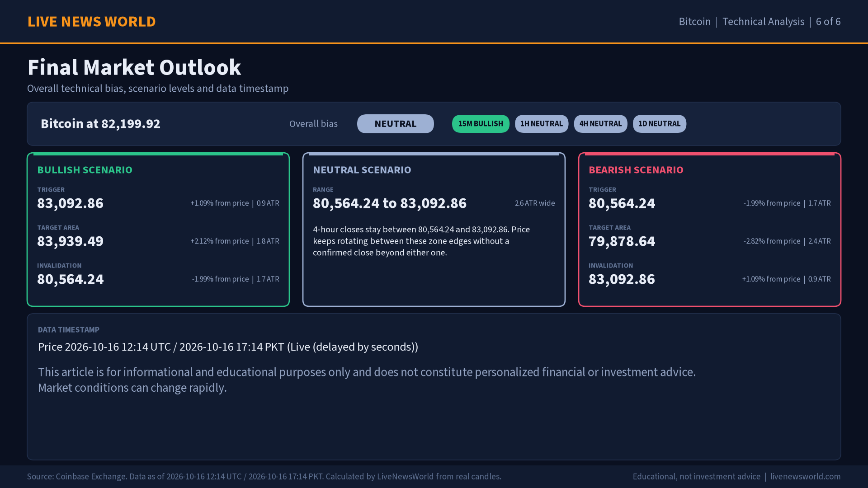Click '-2.82% from price | 2.4 ATR' text

[787, 241]
